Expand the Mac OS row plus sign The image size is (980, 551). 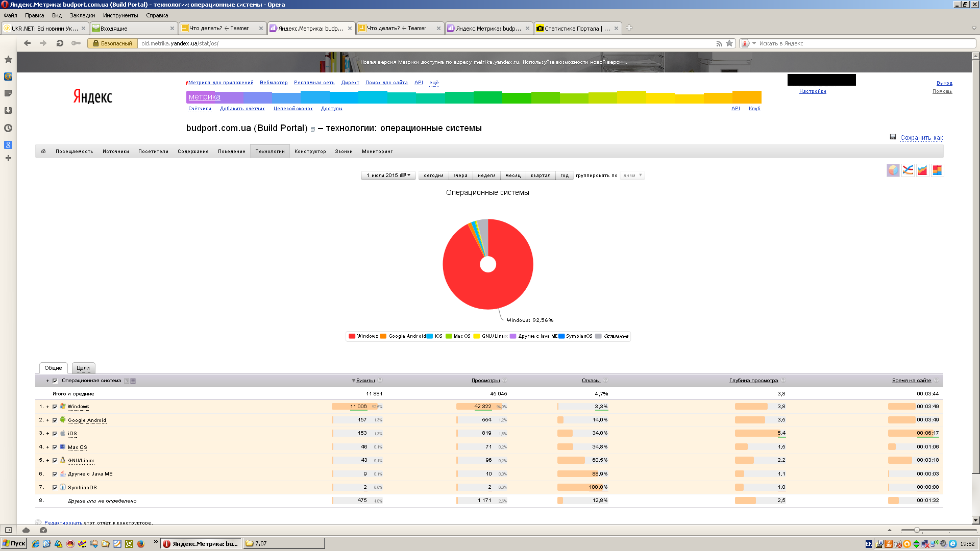click(47, 447)
